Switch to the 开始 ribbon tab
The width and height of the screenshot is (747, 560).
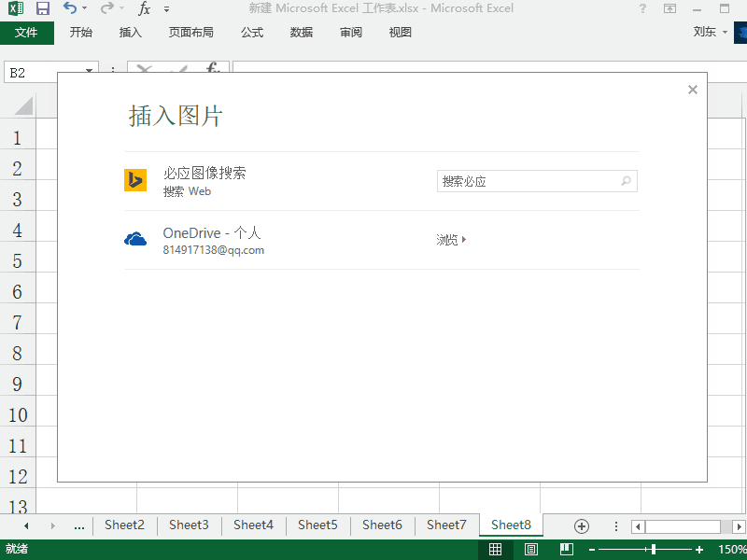(80, 33)
